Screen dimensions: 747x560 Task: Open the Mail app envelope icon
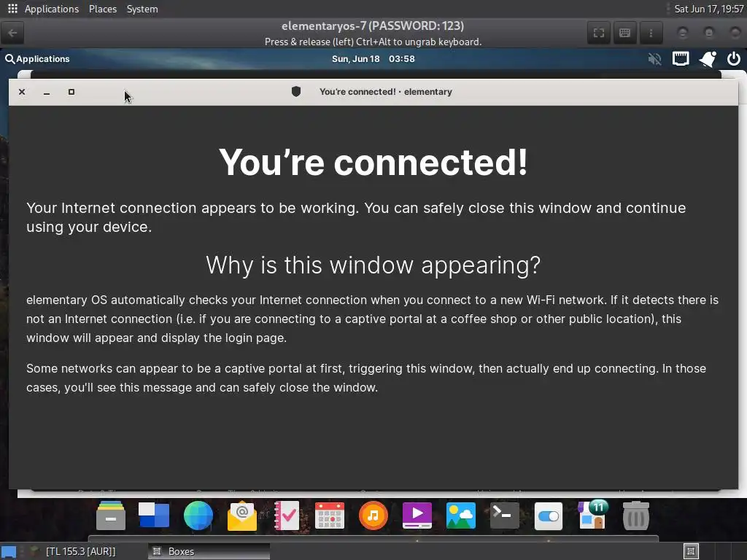tap(242, 516)
